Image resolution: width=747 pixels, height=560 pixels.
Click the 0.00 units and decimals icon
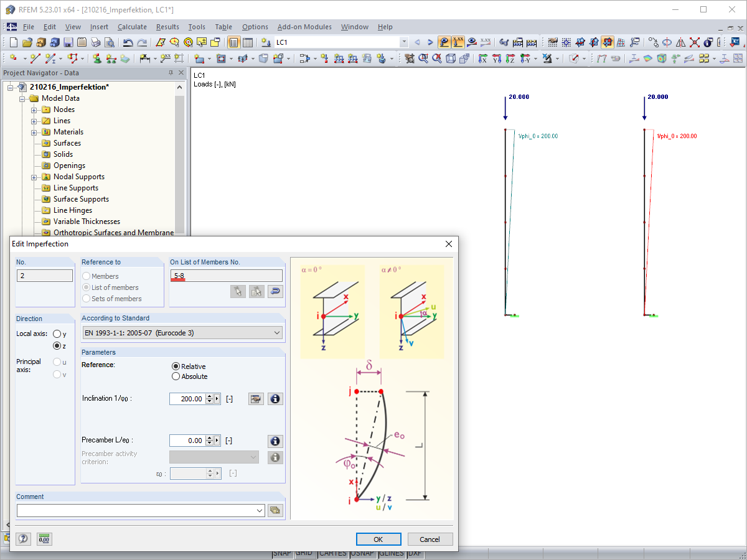44,539
